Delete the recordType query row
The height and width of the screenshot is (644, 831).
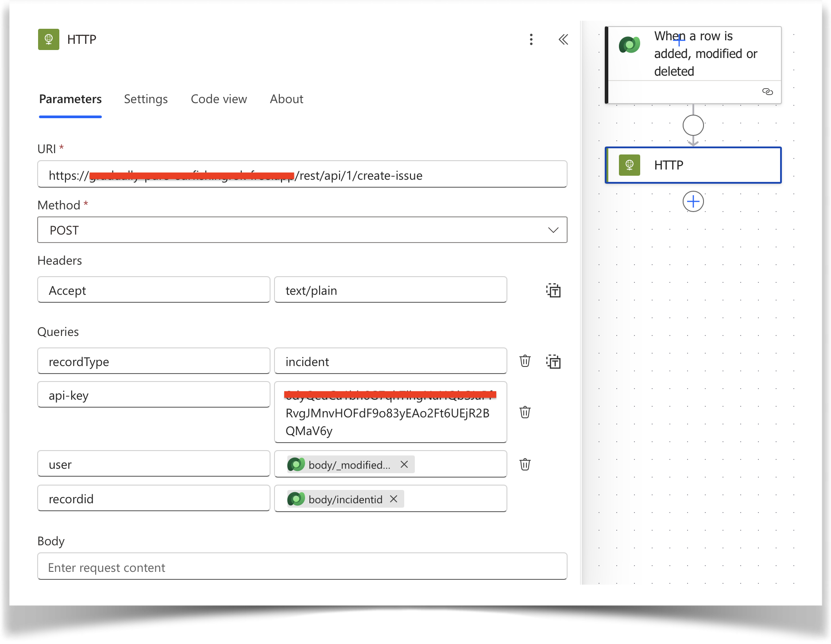point(525,361)
